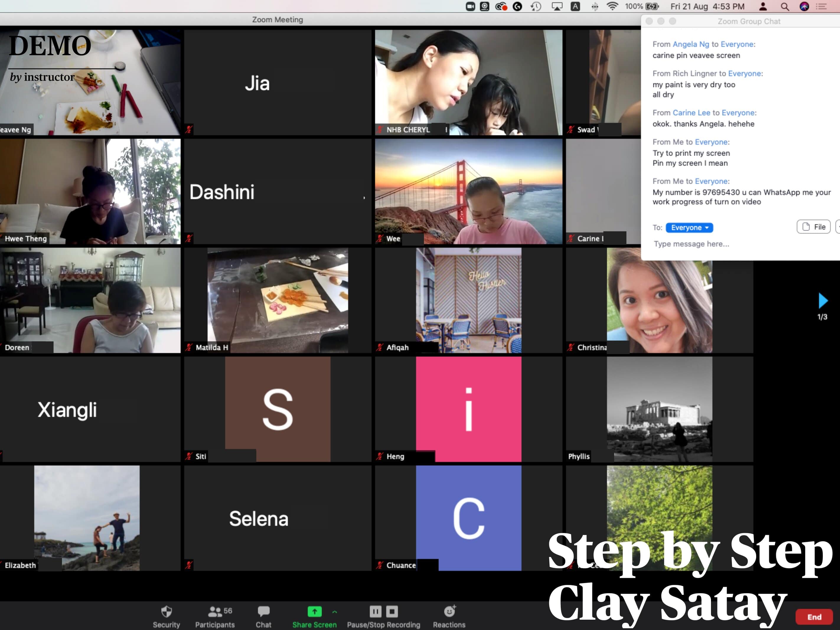Click Jia's muted microphone indicator
Screen dimensions: 840x630
click(189, 130)
